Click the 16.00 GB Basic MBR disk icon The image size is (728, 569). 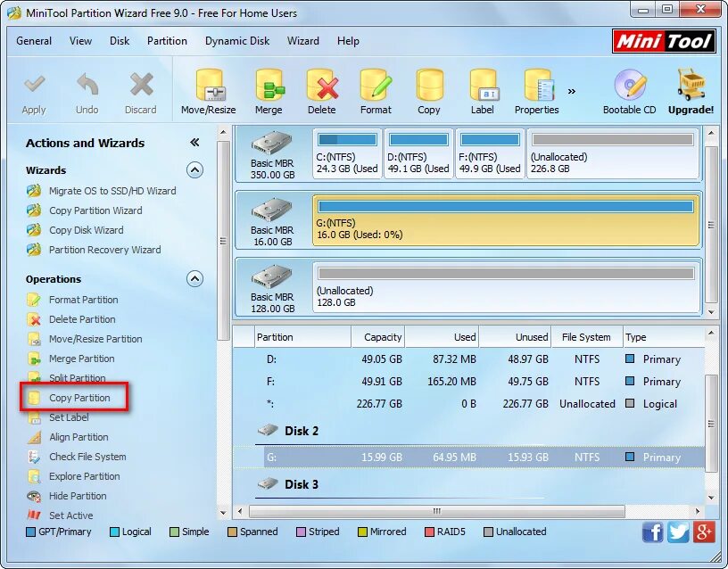[x=271, y=210]
